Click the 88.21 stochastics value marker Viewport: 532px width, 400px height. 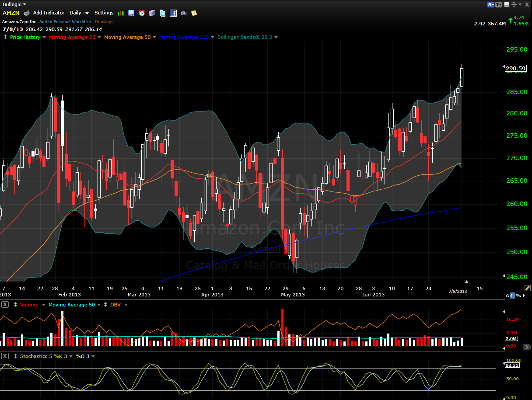click(511, 365)
